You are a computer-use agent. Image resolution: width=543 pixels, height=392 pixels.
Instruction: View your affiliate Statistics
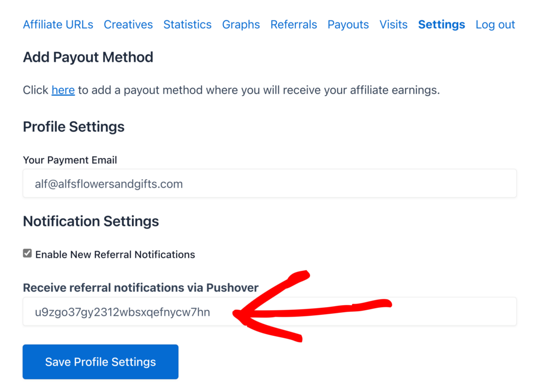pos(187,24)
